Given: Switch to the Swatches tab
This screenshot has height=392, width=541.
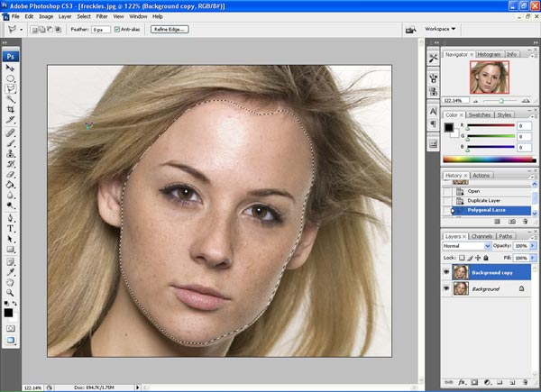Looking at the screenshot, I should click(x=480, y=114).
